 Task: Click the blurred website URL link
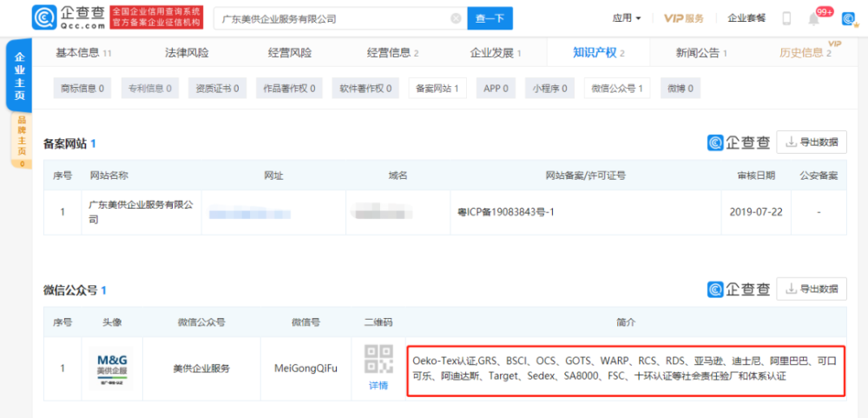250,212
